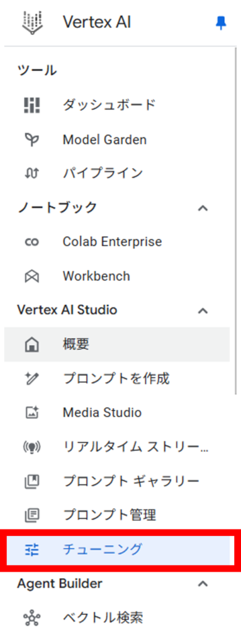Click the Workbench icon

[31, 277]
